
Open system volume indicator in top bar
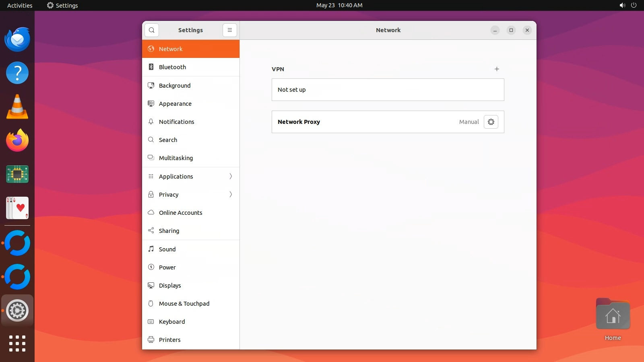pos(622,5)
